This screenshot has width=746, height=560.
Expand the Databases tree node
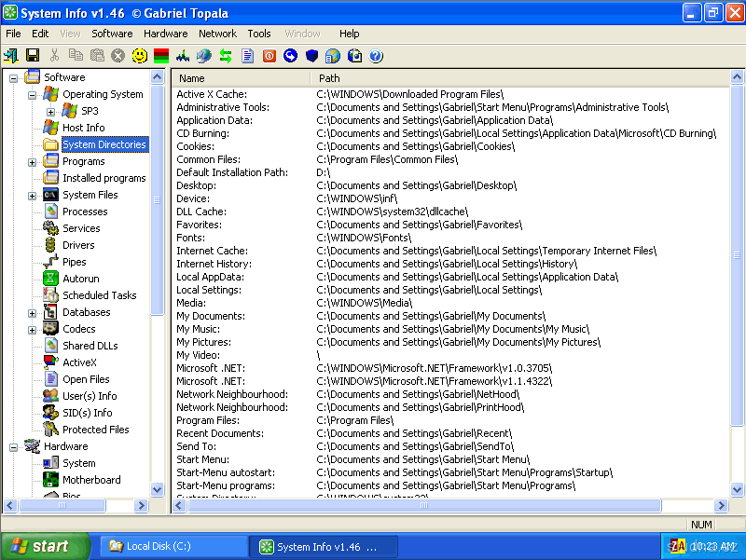coord(33,312)
